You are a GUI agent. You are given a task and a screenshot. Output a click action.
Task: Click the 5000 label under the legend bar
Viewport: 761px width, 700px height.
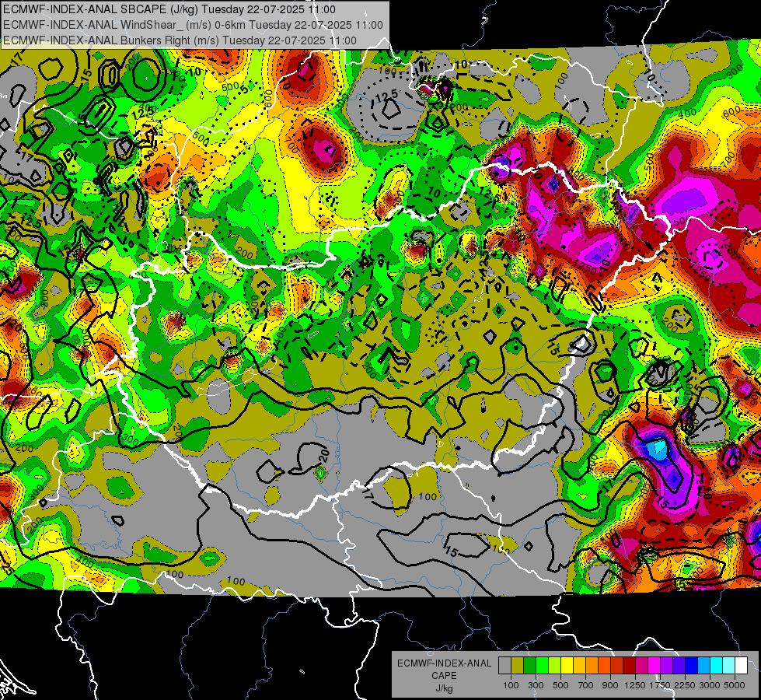point(735,685)
